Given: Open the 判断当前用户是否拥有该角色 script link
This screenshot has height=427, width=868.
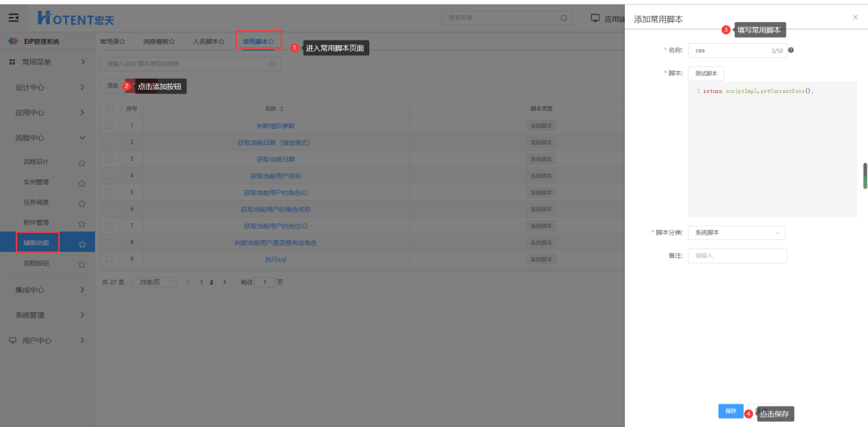Looking at the screenshot, I should [275, 243].
